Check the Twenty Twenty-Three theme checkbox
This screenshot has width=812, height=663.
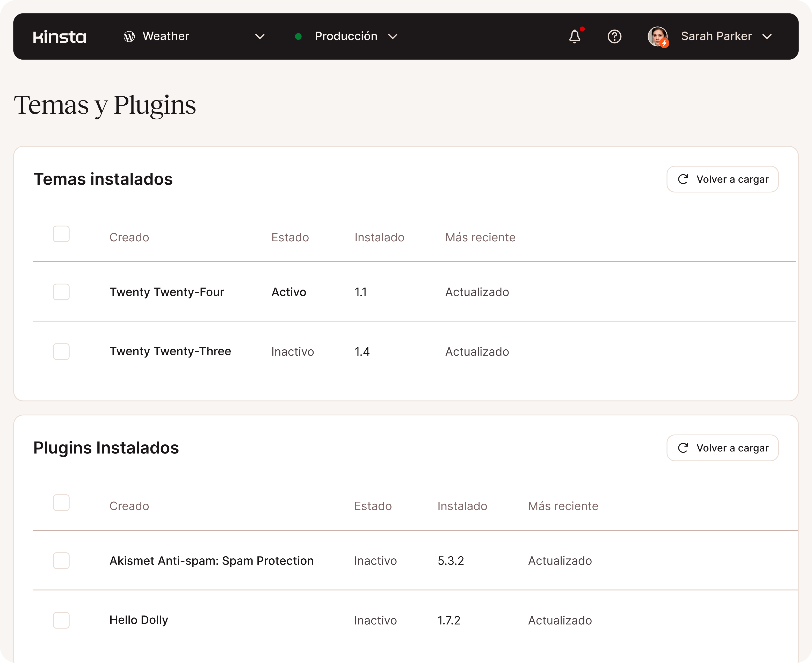[x=61, y=351]
